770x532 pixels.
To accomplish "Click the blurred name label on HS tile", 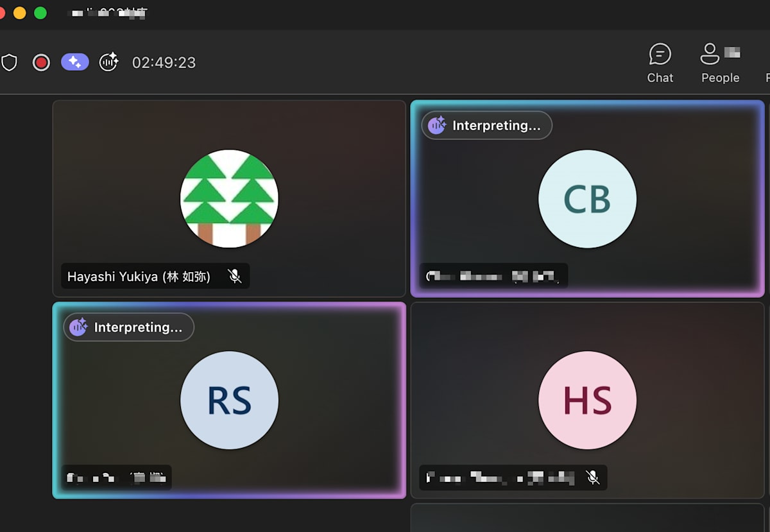I will coord(501,477).
